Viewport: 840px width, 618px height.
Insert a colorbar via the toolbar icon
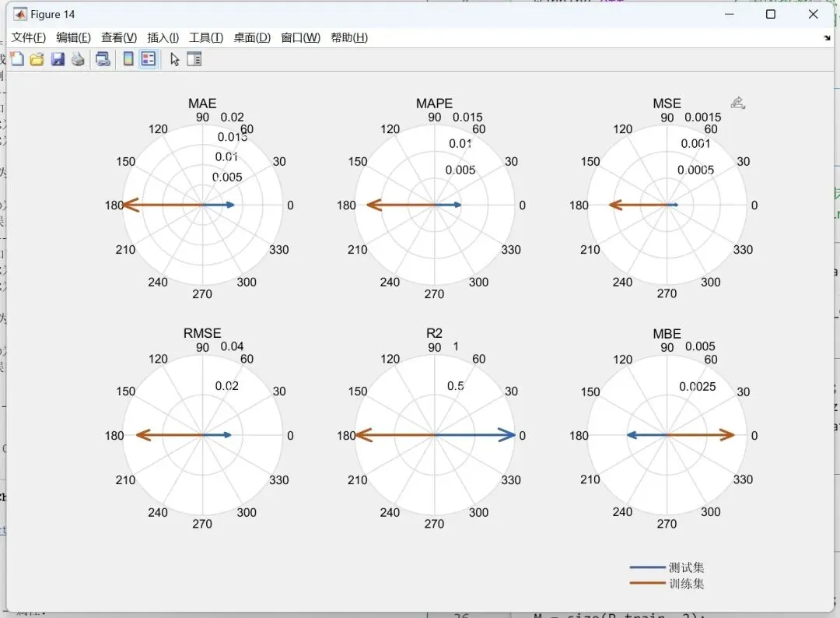(x=128, y=59)
